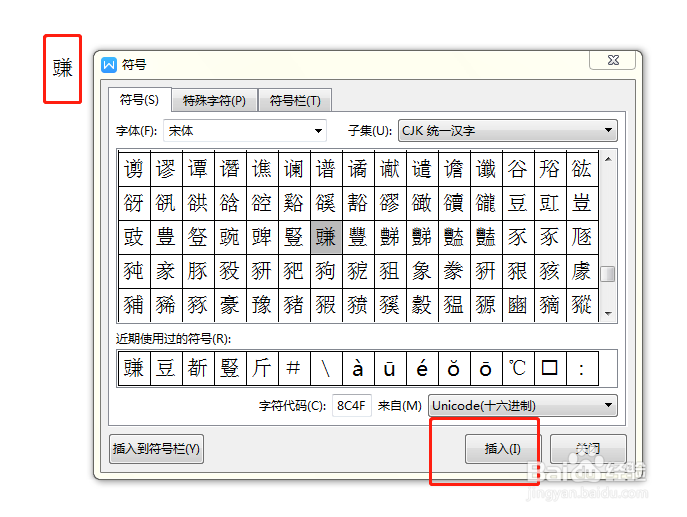This screenshot has height=517, width=687.
Task: Select the 谱 symbol in the grid
Action: click(326, 169)
